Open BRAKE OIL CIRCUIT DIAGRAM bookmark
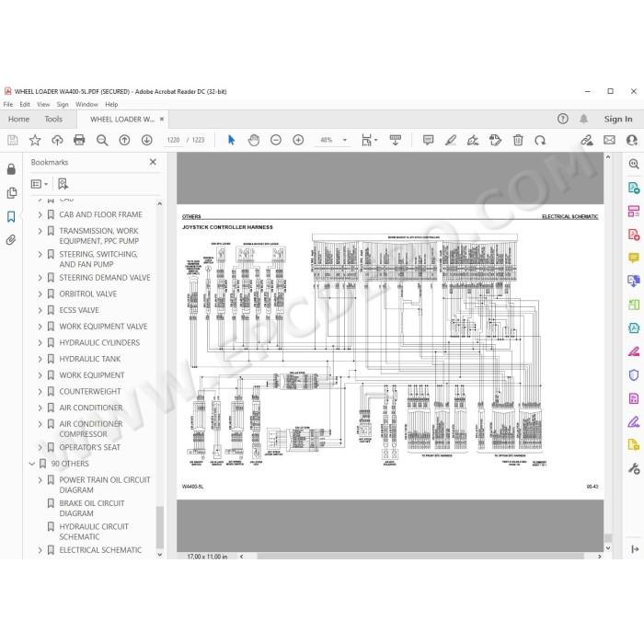The image size is (644, 644). click(92, 509)
